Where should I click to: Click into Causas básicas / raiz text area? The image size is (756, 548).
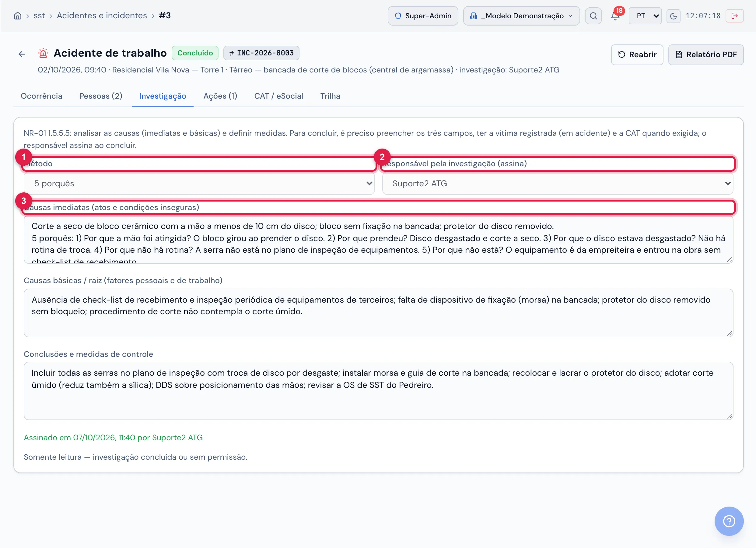tap(378, 313)
